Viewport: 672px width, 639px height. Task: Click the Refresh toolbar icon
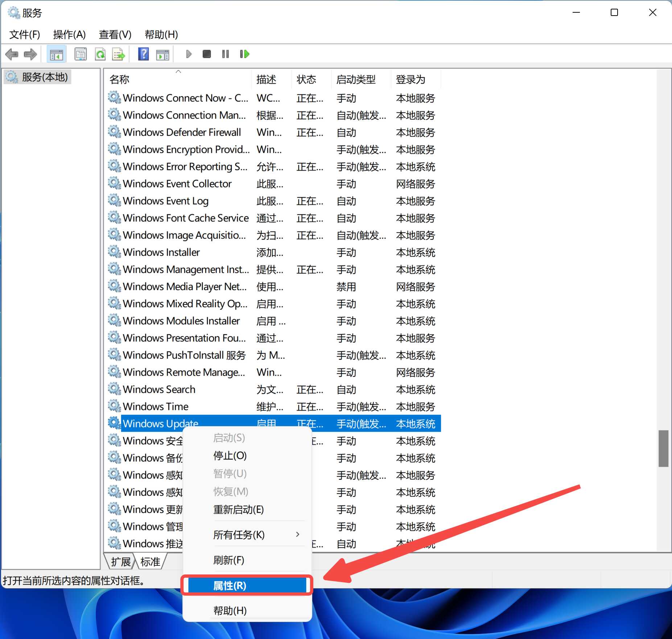pos(100,54)
